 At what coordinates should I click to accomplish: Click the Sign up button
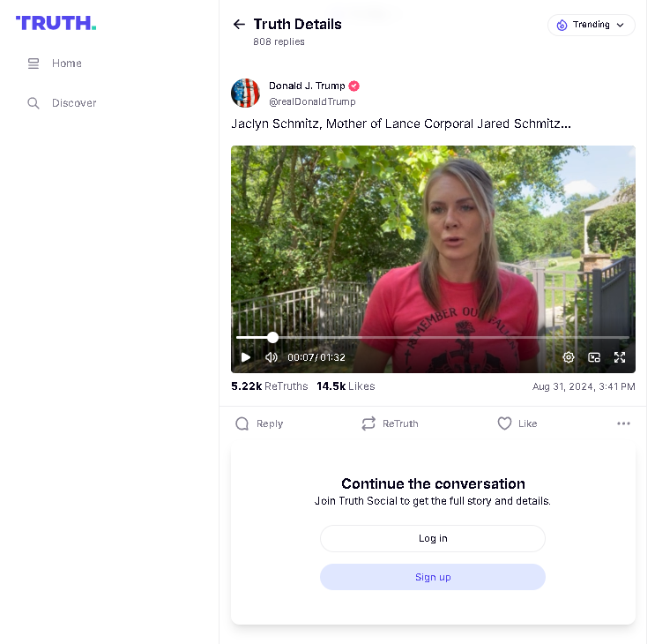click(433, 577)
